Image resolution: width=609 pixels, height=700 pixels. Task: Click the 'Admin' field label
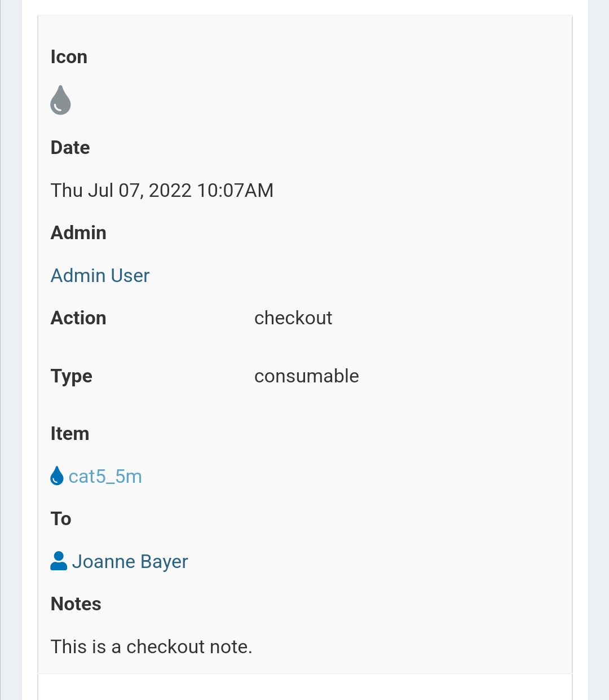pos(78,233)
